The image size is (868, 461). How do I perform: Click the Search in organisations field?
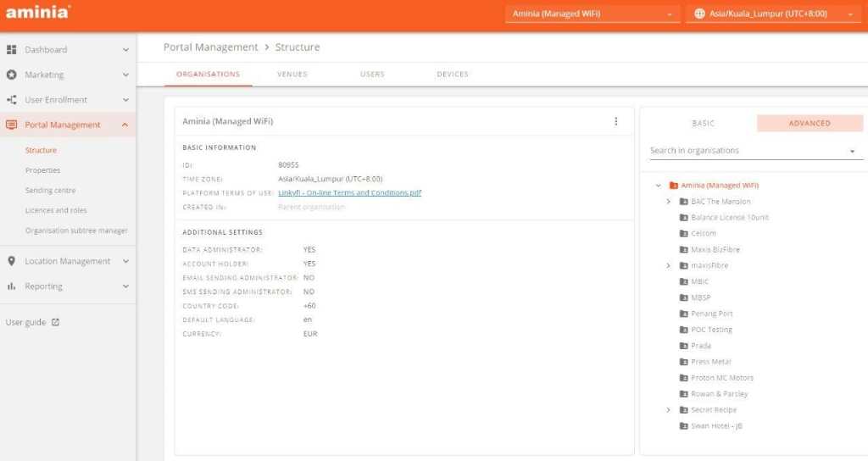(x=746, y=151)
